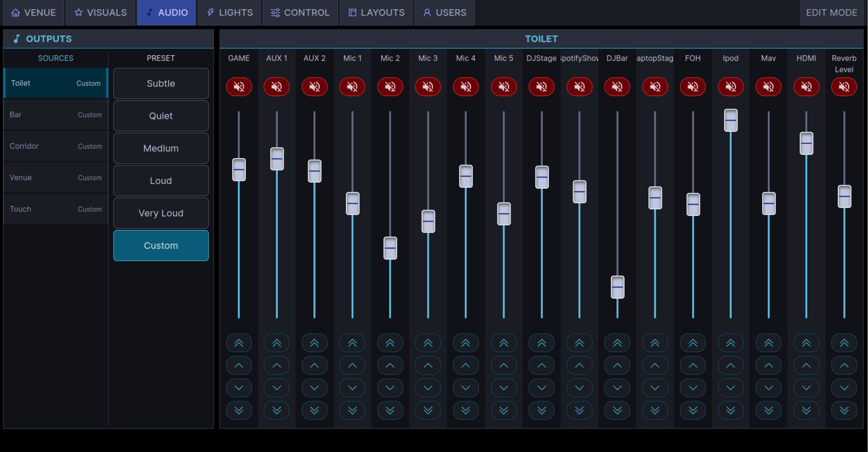Switch to the VISUALS tab
Image resolution: width=868 pixels, height=452 pixels.
coord(101,13)
